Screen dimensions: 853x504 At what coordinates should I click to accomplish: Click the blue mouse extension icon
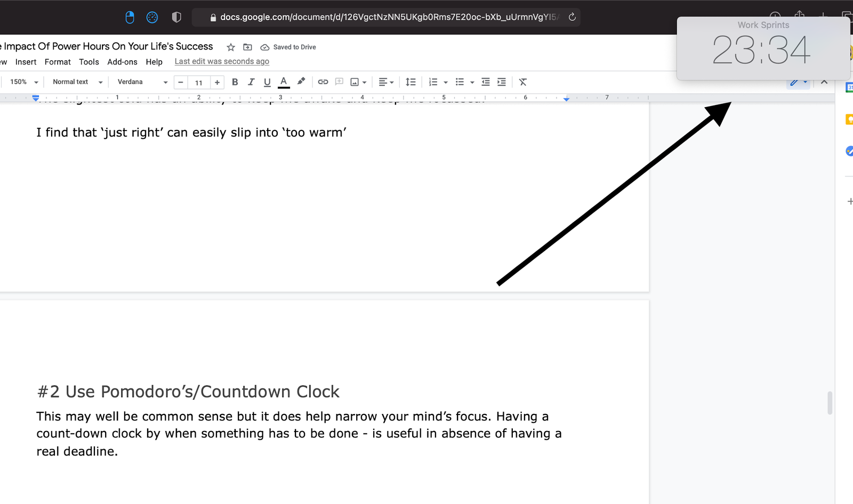130,18
